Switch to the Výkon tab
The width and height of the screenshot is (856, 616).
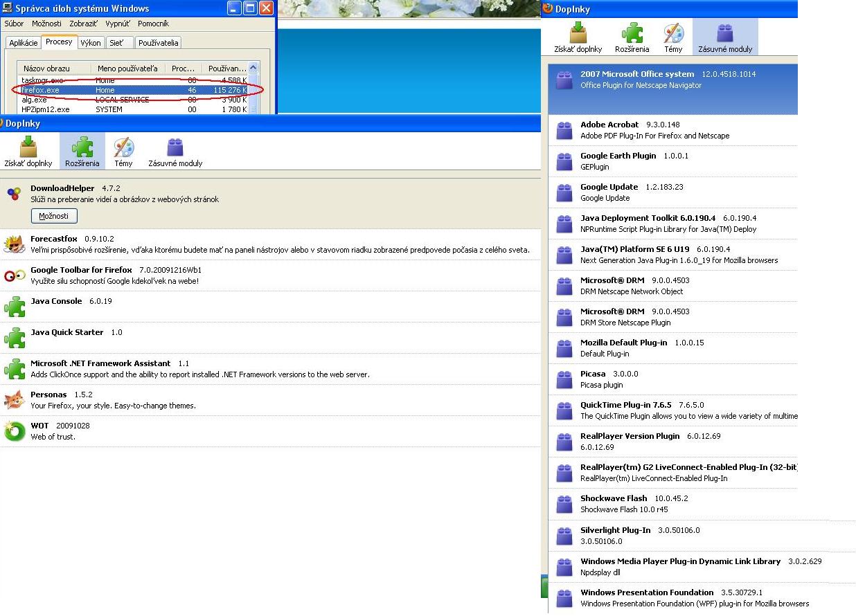pyautogui.click(x=91, y=43)
